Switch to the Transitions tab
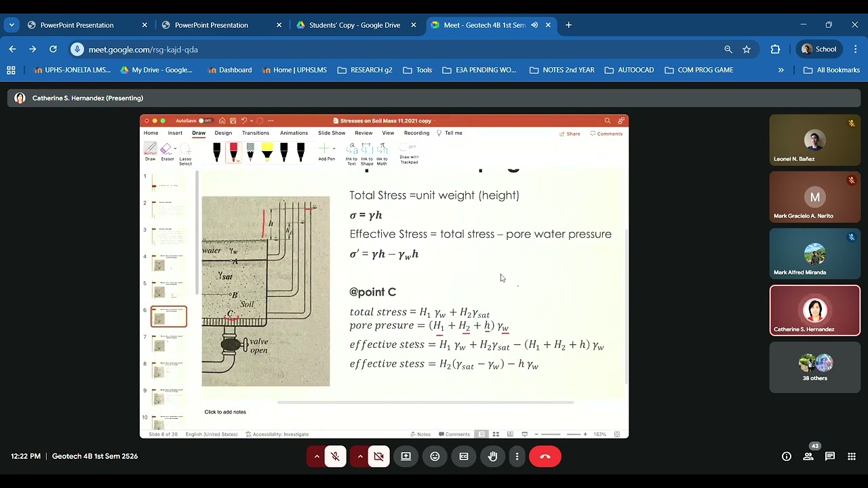The image size is (868, 488). (x=256, y=133)
